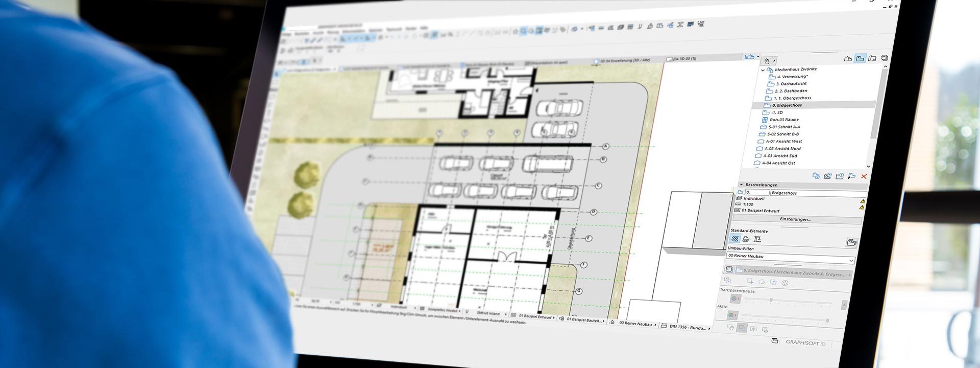Adjust the Aktiv intensity slider

[785, 318]
